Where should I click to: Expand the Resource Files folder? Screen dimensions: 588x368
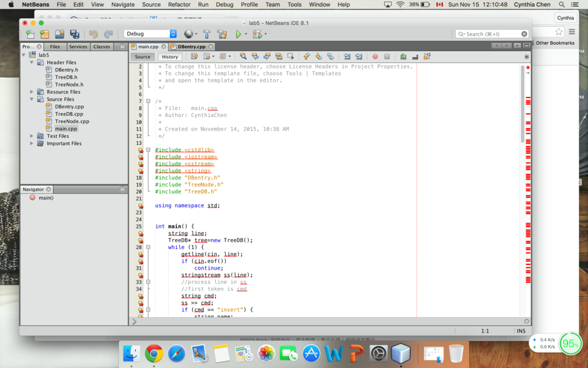(x=32, y=92)
